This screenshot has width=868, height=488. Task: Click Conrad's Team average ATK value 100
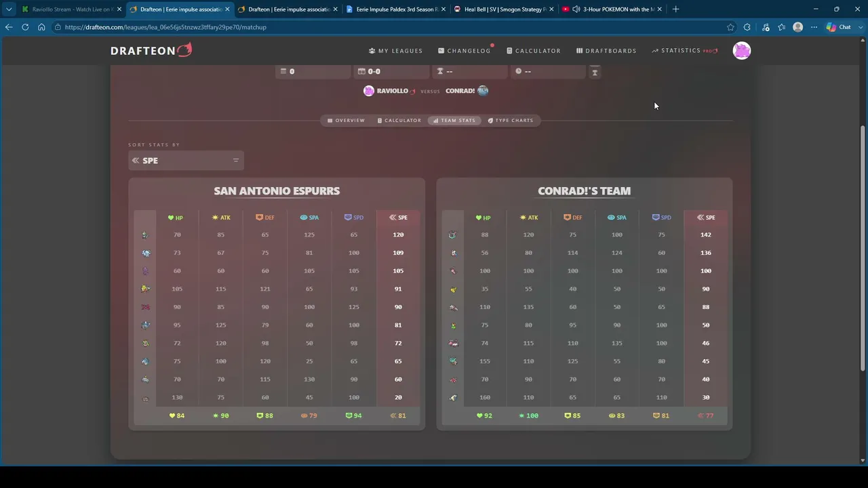[528, 415]
